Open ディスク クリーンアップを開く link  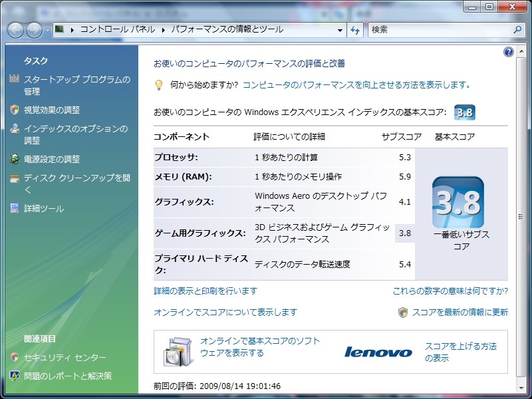pos(77,184)
